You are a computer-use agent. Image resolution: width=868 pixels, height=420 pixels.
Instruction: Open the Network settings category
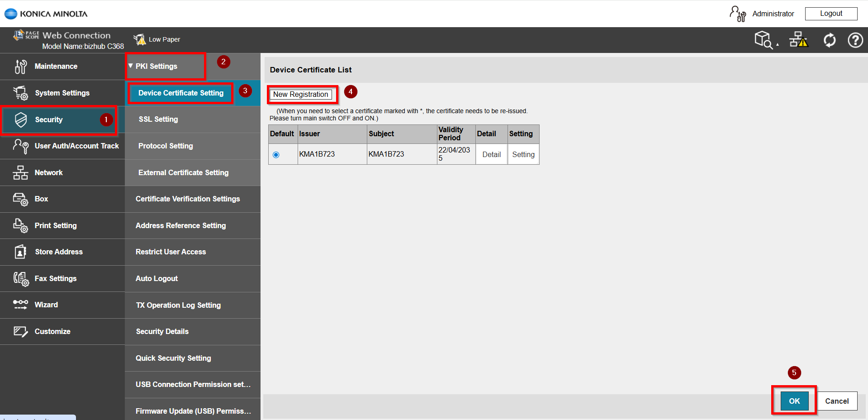(48, 173)
